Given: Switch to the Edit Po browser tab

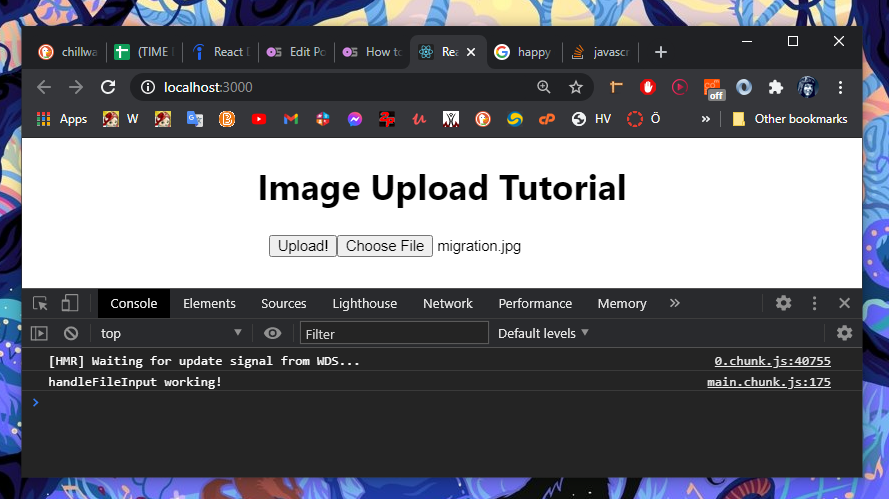Looking at the screenshot, I should (296, 52).
